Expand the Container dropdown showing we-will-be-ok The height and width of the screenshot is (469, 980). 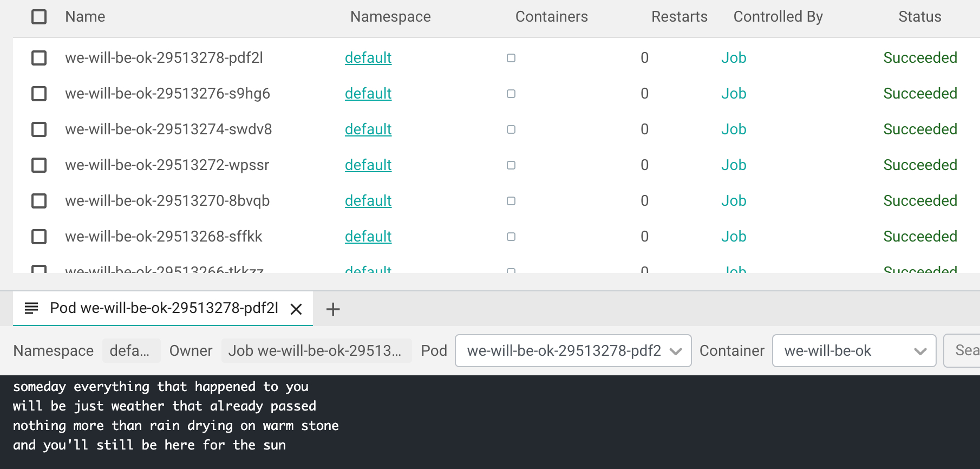click(x=853, y=351)
